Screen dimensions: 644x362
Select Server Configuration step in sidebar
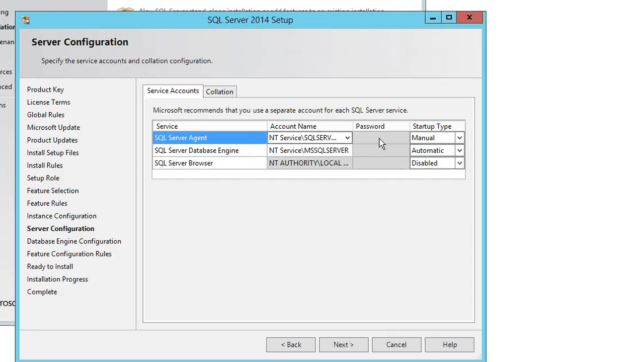(x=60, y=228)
